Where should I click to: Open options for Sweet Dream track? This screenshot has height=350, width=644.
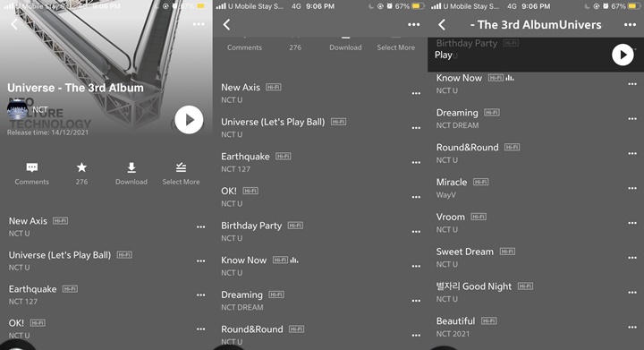[x=632, y=258]
